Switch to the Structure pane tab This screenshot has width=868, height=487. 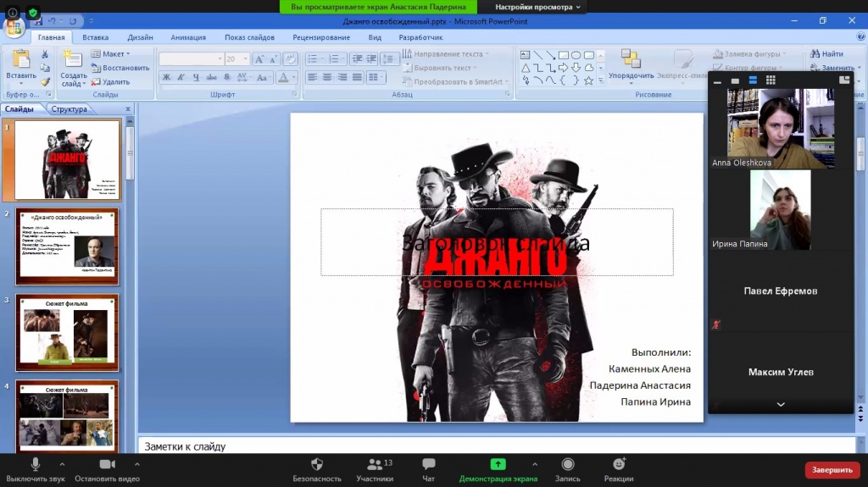(69, 109)
